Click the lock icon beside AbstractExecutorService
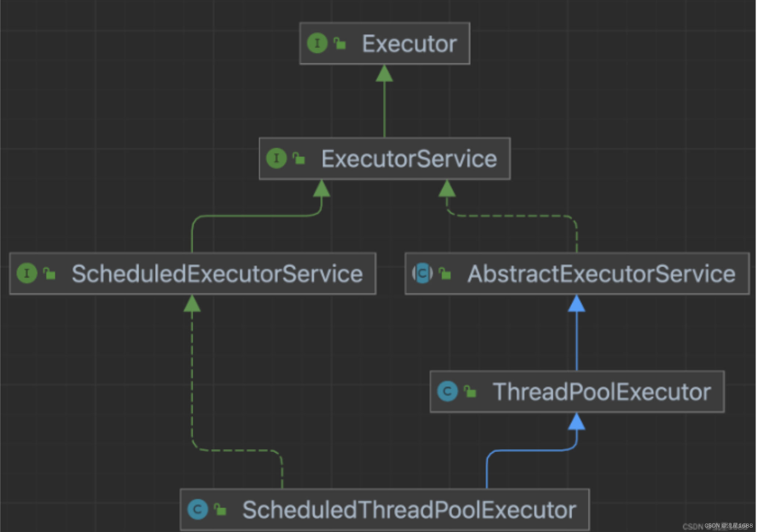759x532 pixels. pyautogui.click(x=445, y=273)
